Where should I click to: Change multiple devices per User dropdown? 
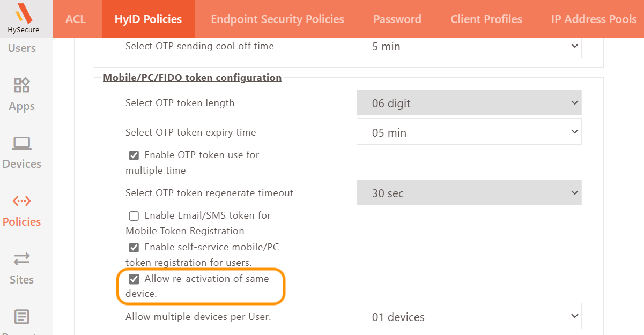click(469, 317)
